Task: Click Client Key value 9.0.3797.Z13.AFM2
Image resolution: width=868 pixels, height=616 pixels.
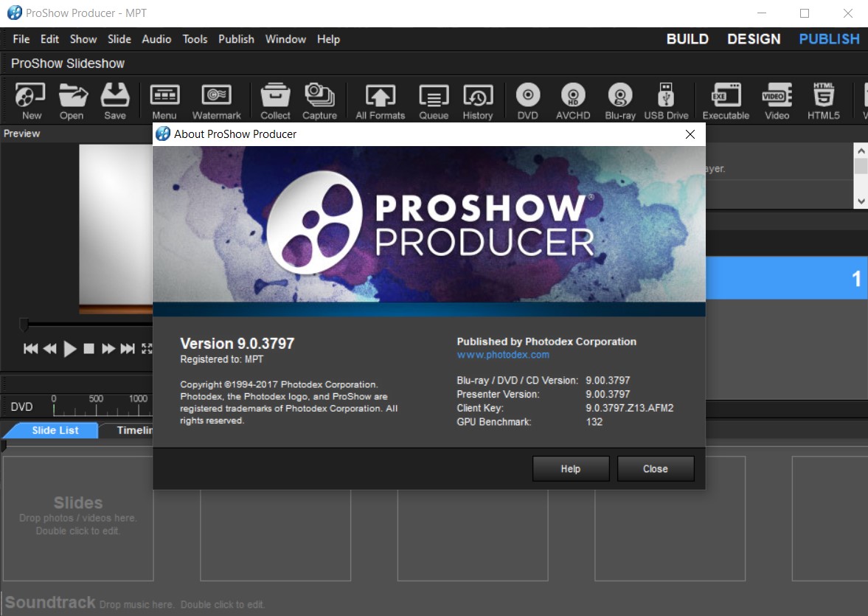Action: 629,408
